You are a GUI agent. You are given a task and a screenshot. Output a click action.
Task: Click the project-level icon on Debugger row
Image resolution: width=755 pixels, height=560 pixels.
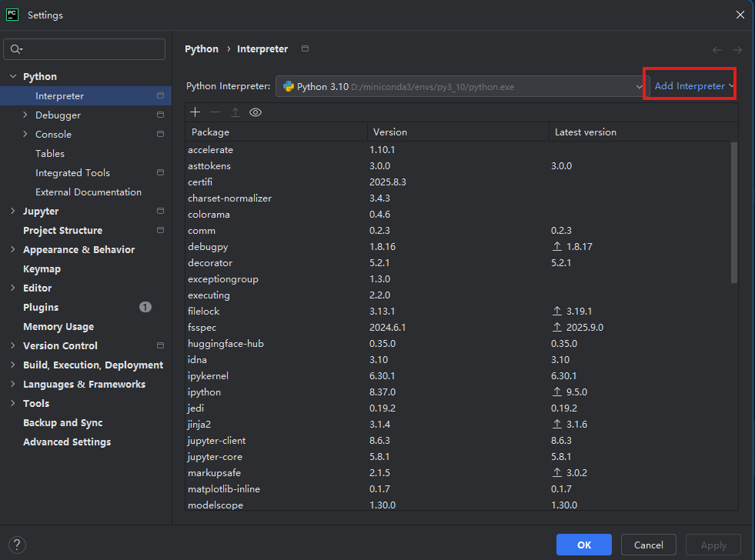coord(160,115)
